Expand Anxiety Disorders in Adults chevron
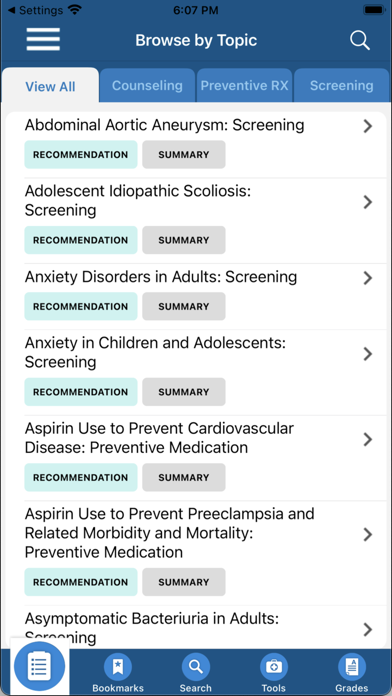 pyautogui.click(x=368, y=278)
